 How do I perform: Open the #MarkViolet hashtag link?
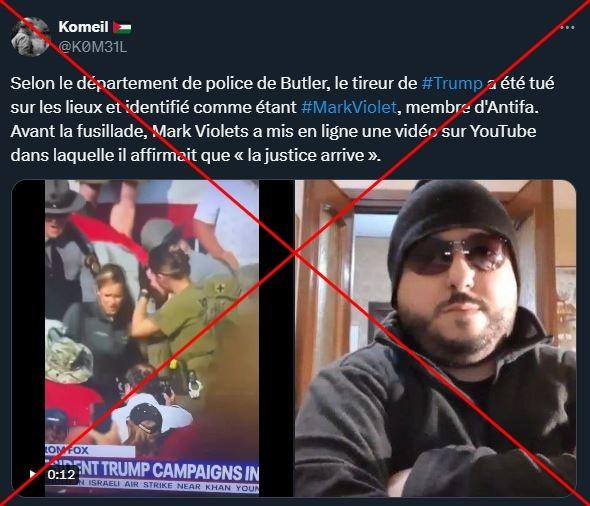point(349,107)
